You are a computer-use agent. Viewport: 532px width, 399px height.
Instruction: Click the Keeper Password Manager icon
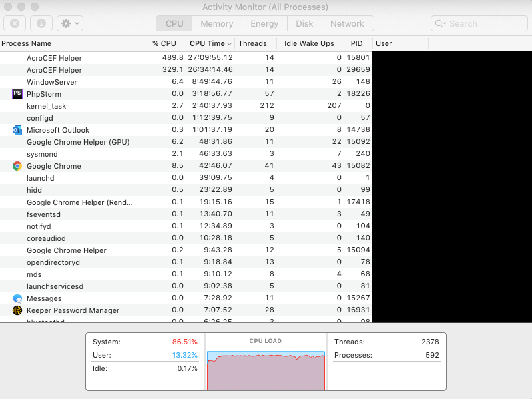pyautogui.click(x=17, y=310)
